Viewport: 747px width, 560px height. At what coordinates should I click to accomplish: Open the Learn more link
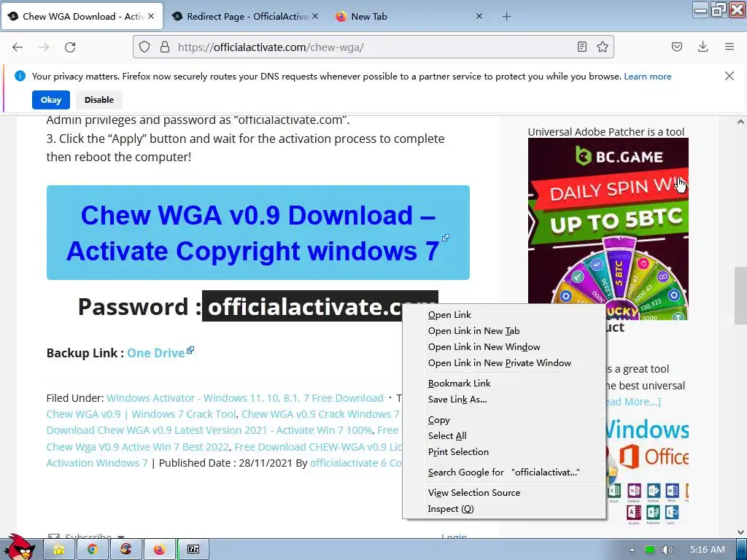click(x=648, y=76)
